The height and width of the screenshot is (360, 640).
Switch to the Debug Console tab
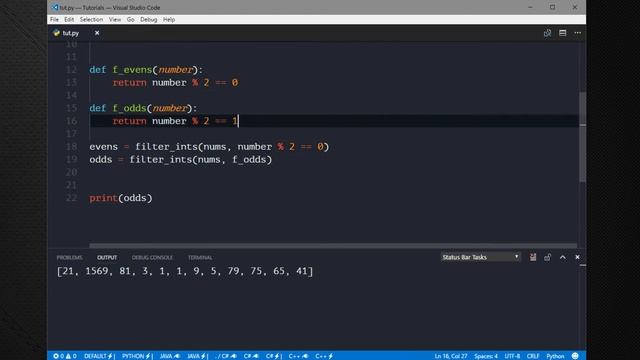click(152, 257)
